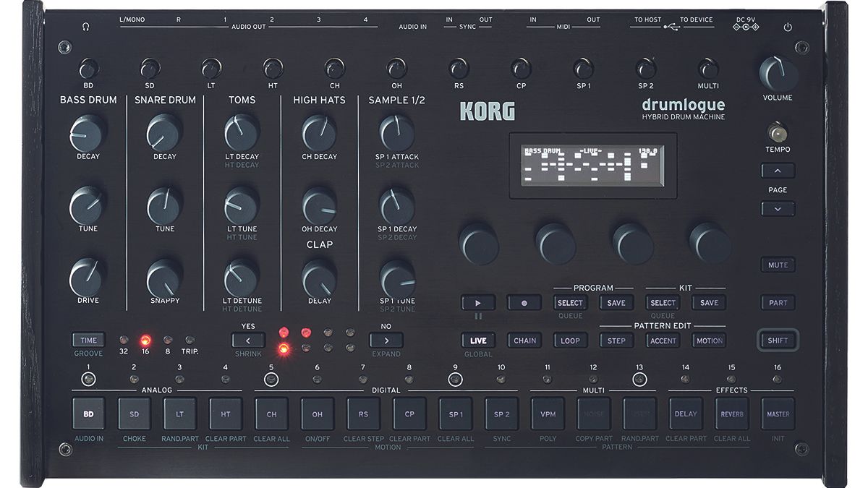
Task: Select the BD part pad
Action: click(x=88, y=414)
